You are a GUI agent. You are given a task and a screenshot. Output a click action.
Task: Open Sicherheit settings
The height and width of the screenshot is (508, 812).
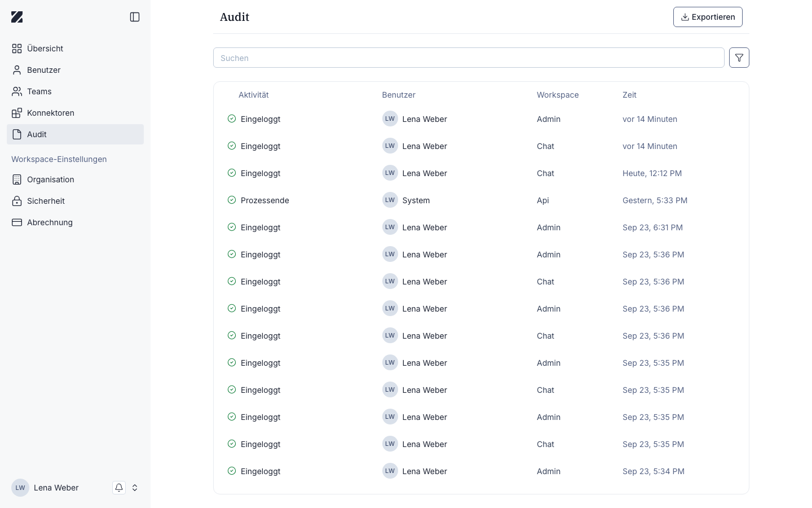click(x=75, y=201)
